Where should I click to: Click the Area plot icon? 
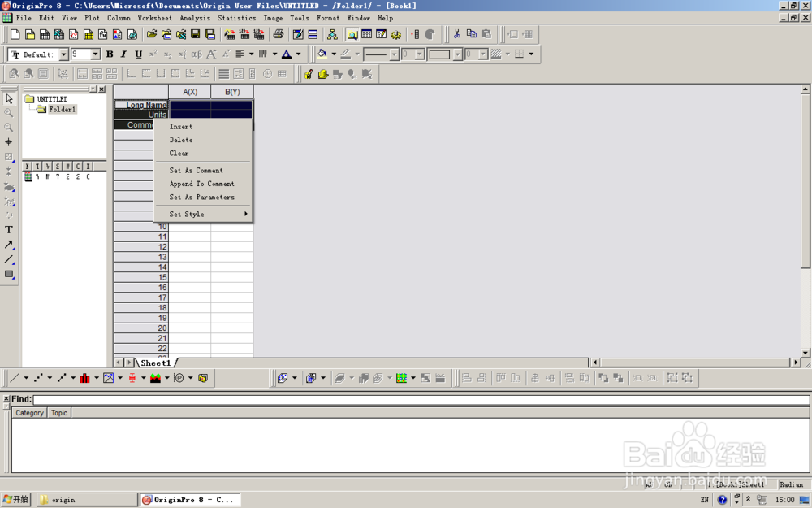click(x=155, y=378)
